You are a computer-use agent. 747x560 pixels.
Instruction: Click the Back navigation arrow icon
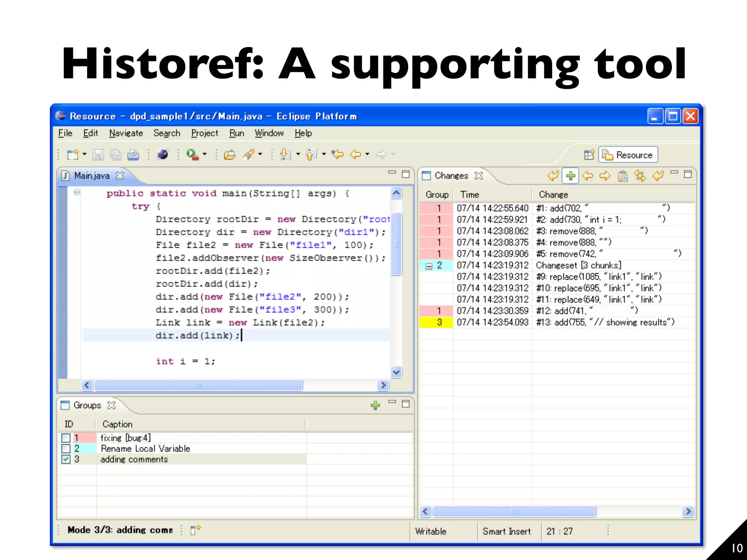(356, 155)
